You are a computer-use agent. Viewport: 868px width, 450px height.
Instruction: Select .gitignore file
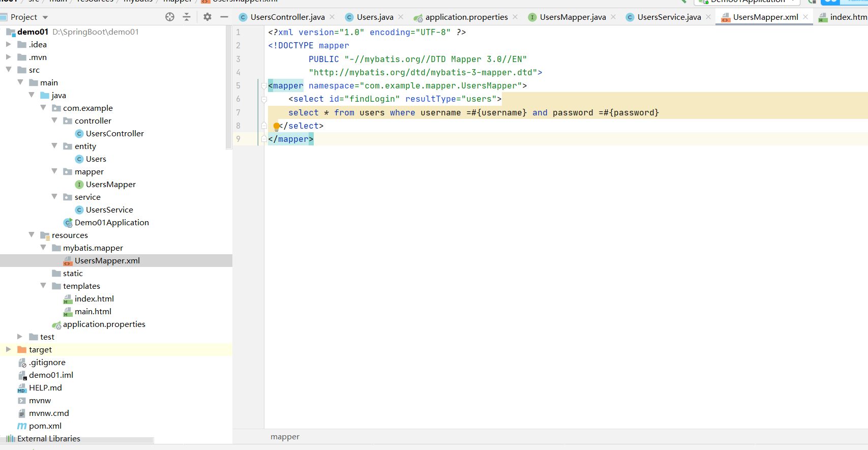pos(47,362)
